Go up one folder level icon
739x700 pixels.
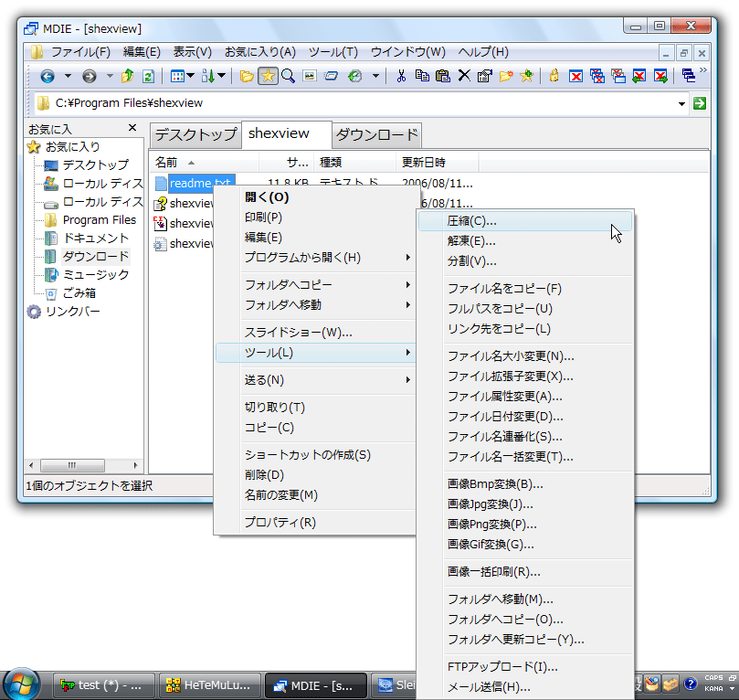tap(127, 76)
